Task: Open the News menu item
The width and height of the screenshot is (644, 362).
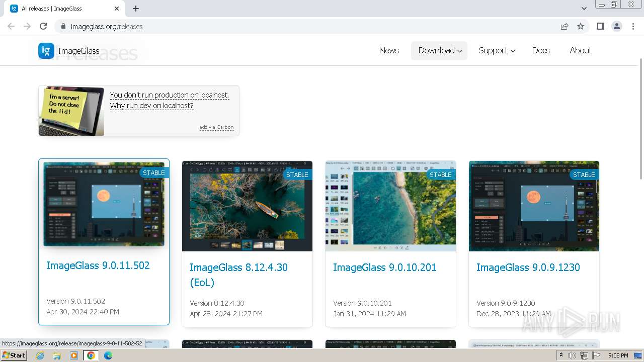Action: (x=389, y=50)
